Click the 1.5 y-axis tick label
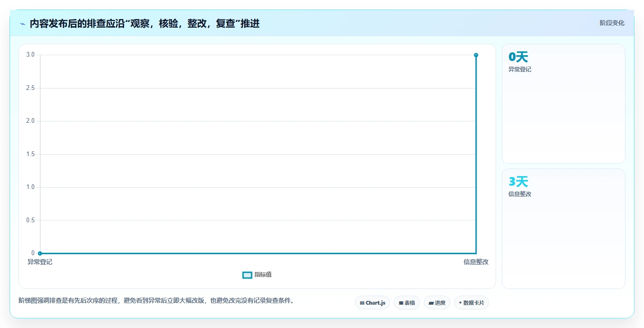This screenshot has width=644, height=328. pos(30,154)
